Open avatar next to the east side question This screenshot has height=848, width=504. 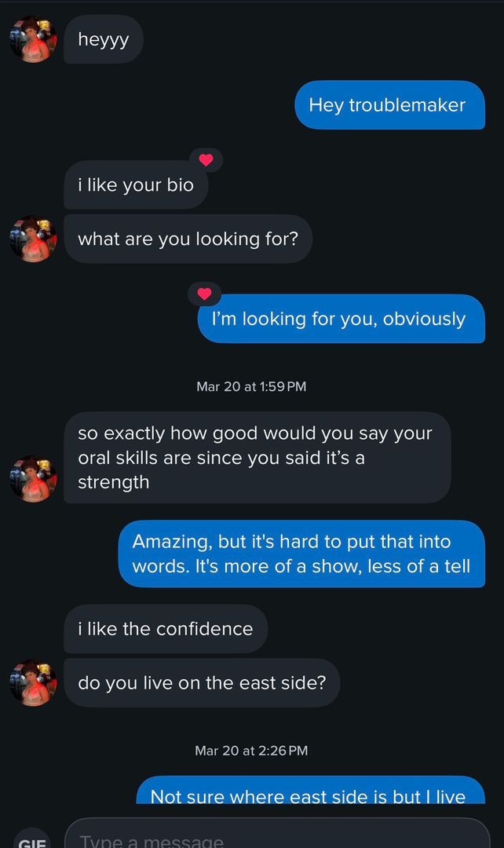pyautogui.click(x=32, y=682)
